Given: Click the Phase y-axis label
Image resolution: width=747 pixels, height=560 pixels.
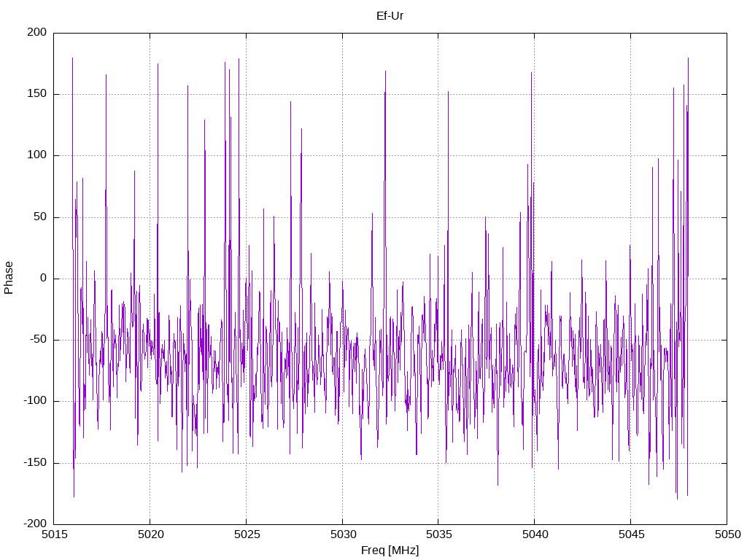Looking at the screenshot, I should click(9, 278).
